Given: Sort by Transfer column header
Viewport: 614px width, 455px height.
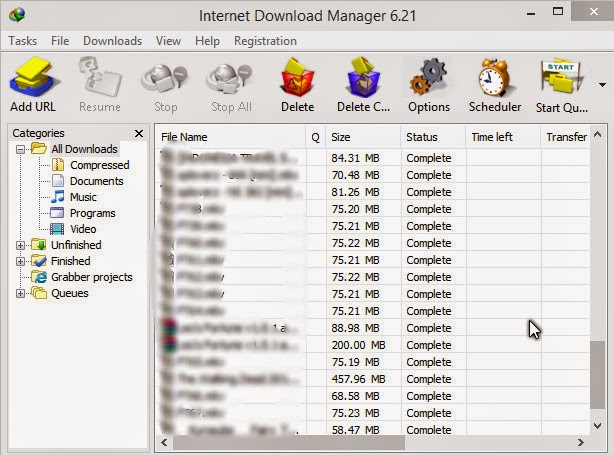Looking at the screenshot, I should coord(565,137).
